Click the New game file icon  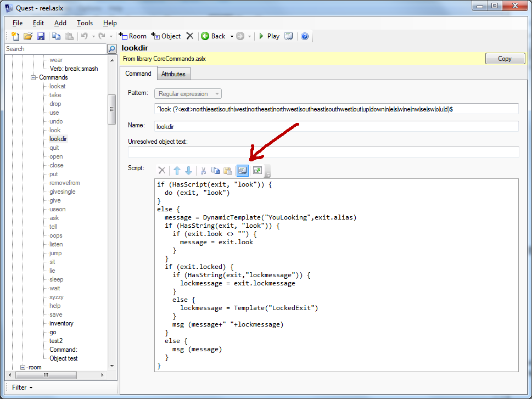click(15, 36)
